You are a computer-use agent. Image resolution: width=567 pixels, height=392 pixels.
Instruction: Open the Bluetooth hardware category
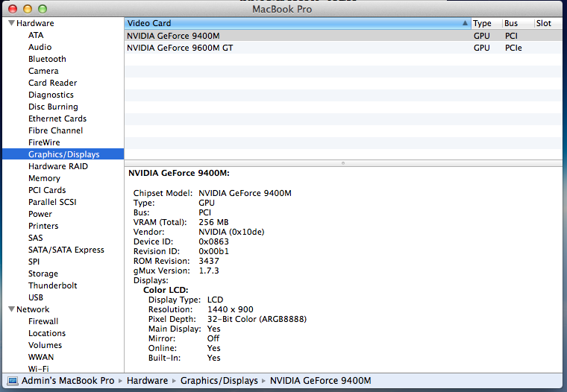point(47,59)
